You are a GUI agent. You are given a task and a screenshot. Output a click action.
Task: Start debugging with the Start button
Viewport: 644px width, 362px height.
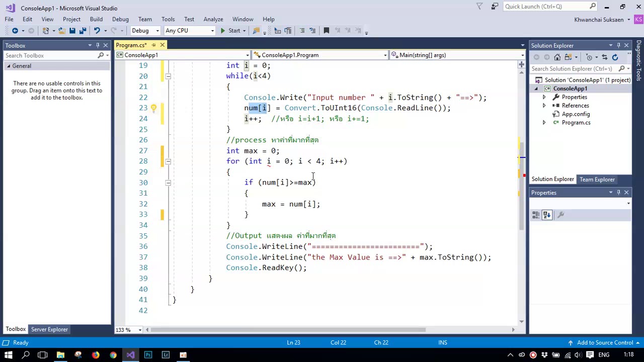(x=230, y=31)
